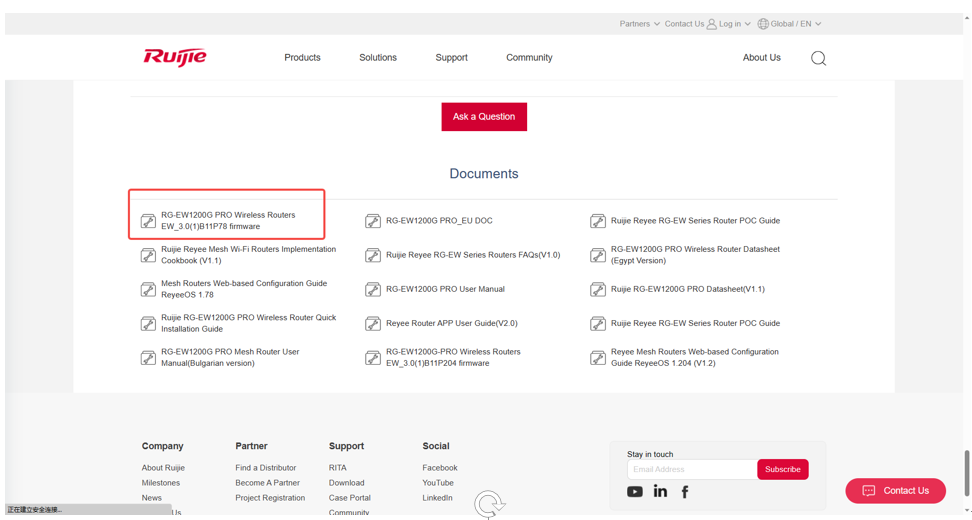The width and height of the screenshot is (972, 520).
Task: Open the About Us menu
Action: tap(762, 58)
